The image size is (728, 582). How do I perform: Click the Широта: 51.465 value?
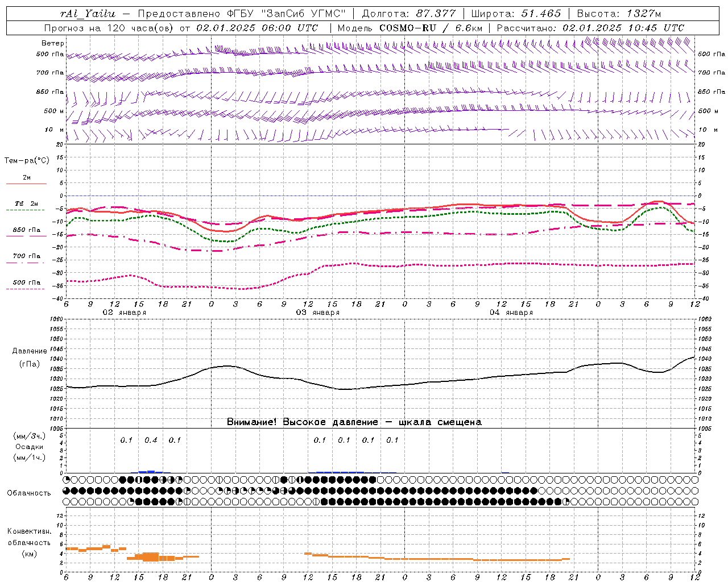[x=516, y=14]
